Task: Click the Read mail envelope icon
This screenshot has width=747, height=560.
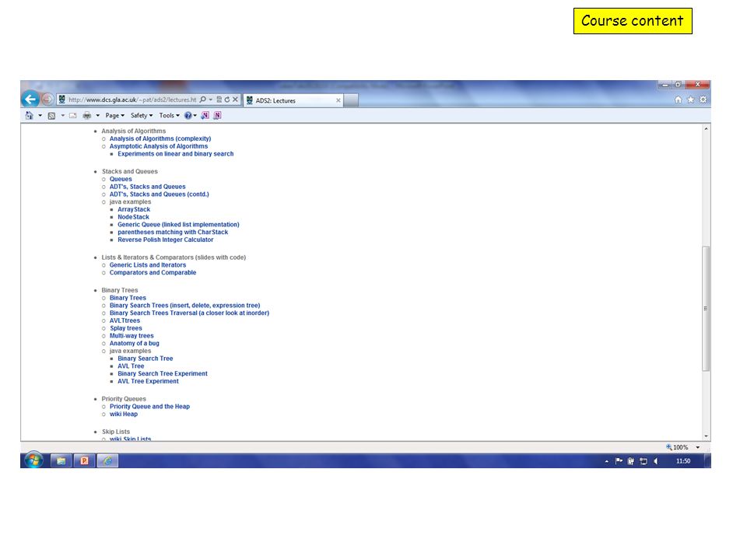Action: click(73, 116)
